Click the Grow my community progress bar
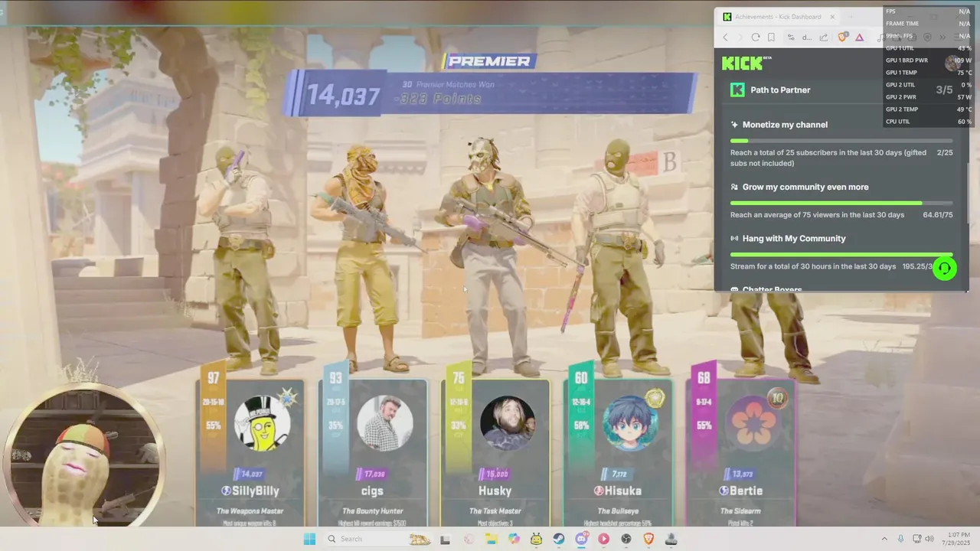This screenshot has height=551, width=980. pyautogui.click(x=841, y=203)
